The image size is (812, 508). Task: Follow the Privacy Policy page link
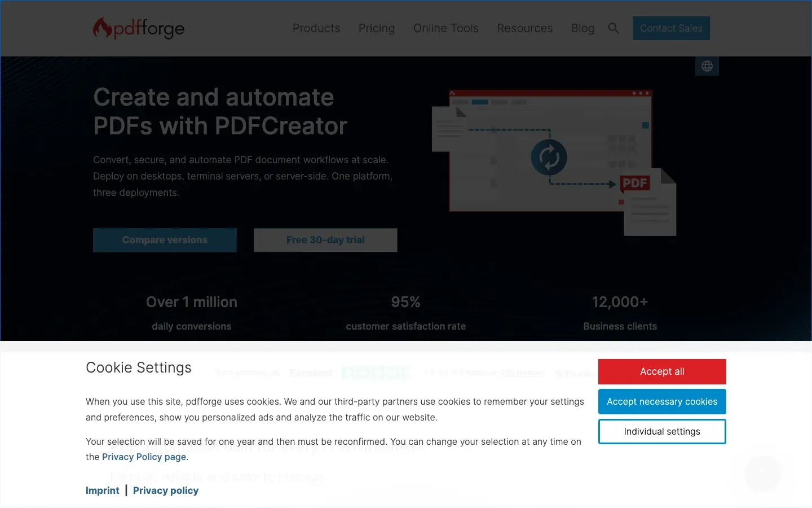(x=144, y=457)
